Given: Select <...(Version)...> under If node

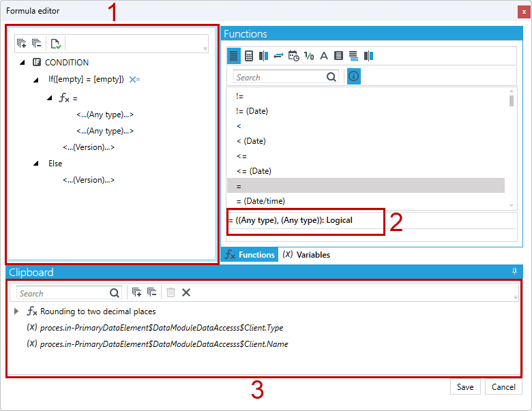Looking at the screenshot, I should [89, 147].
